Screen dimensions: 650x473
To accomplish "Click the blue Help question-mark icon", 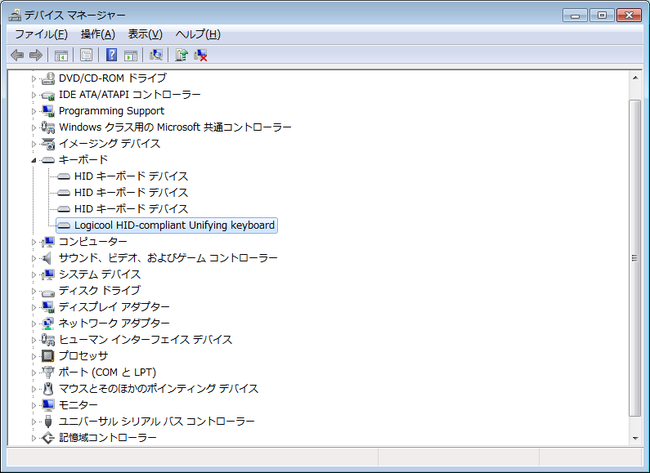I will point(111,55).
